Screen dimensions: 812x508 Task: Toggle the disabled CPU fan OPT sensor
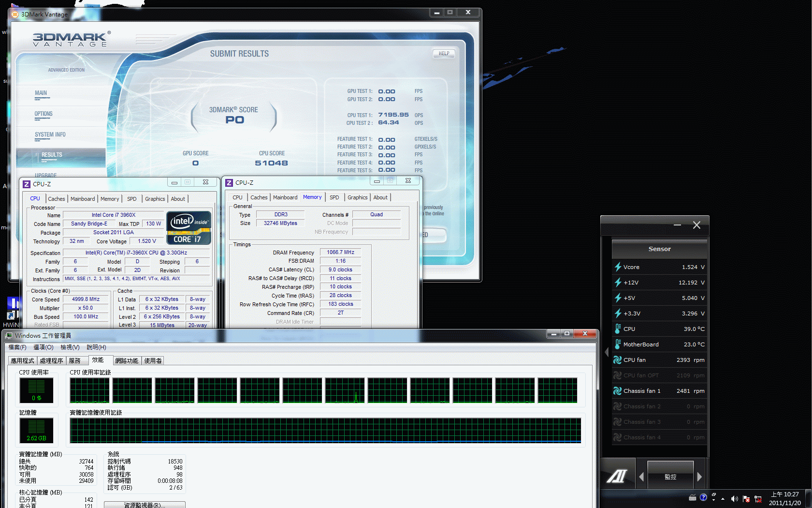click(x=660, y=375)
